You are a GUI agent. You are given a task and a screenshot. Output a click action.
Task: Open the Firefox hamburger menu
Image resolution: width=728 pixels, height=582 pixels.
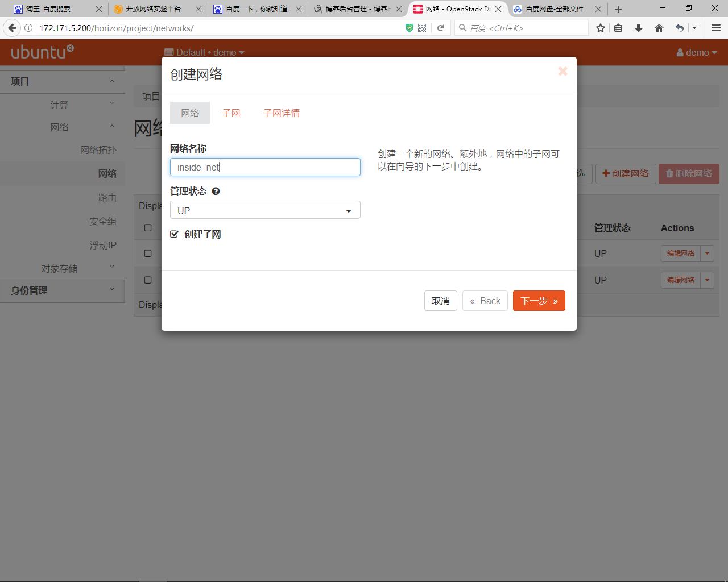(x=716, y=28)
